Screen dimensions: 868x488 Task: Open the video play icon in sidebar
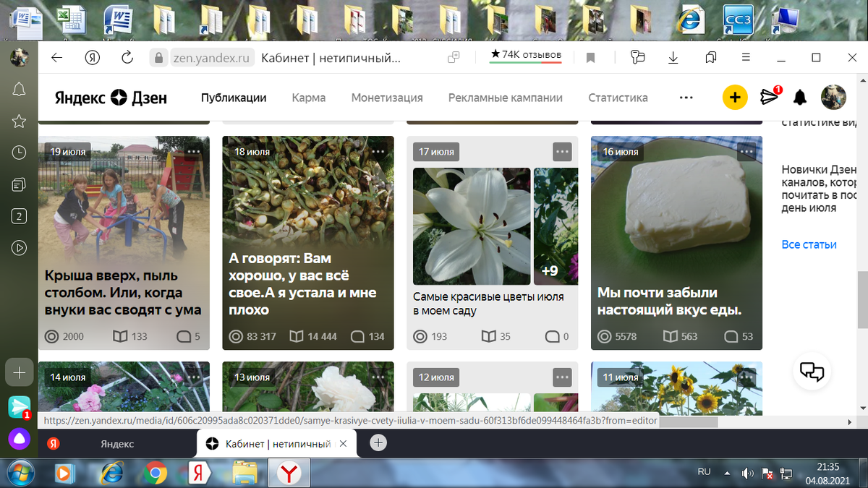20,247
